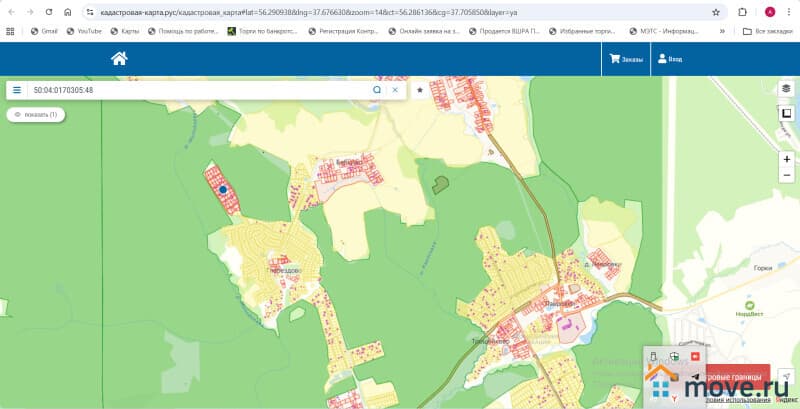Click the search magnifier icon
Viewport: 800px width, 409px height.
[377, 90]
